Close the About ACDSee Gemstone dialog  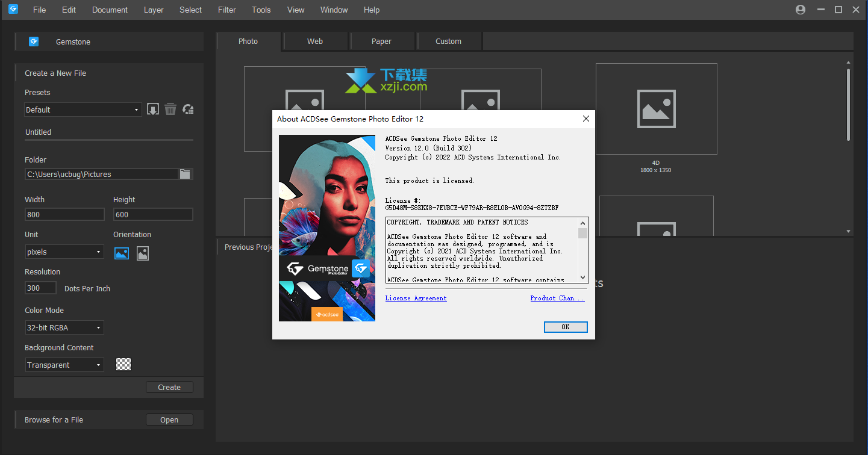586,119
